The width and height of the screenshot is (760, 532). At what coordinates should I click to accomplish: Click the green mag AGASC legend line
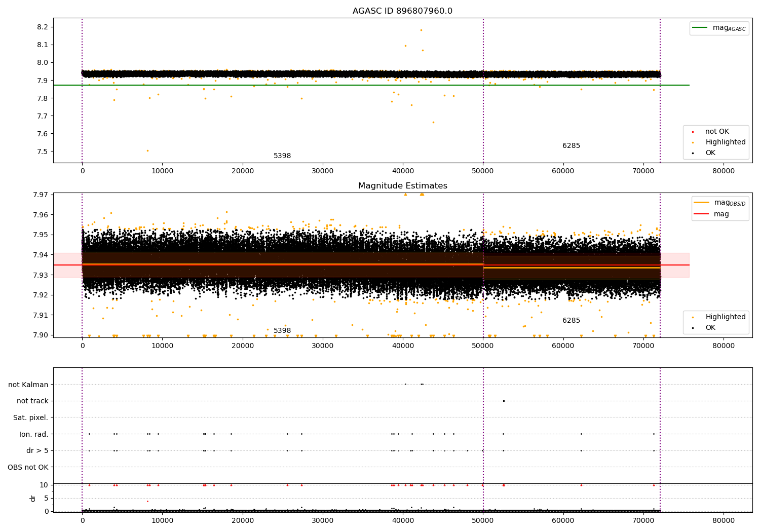point(701,28)
